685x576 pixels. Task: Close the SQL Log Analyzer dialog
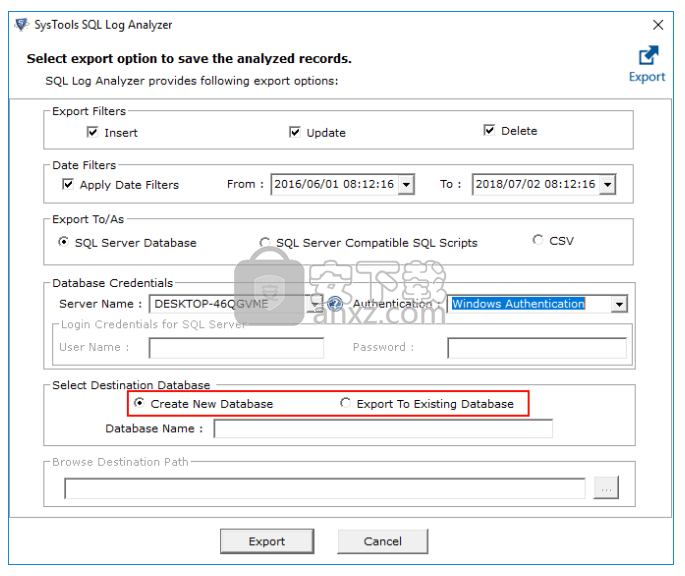pos(658,25)
